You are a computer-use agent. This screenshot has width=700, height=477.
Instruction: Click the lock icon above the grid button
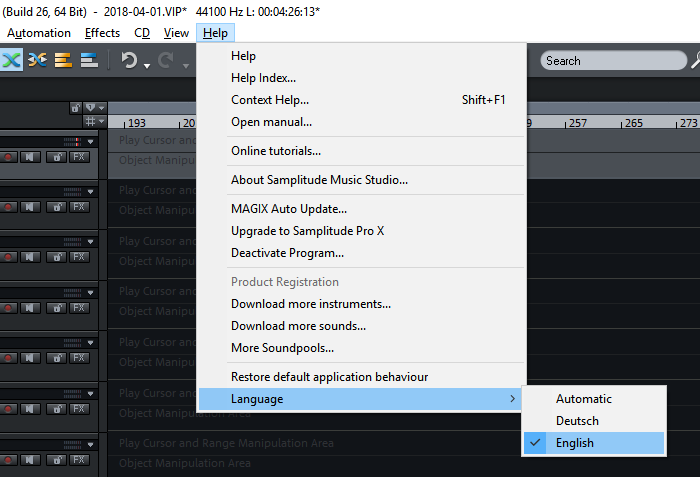pos(76,107)
